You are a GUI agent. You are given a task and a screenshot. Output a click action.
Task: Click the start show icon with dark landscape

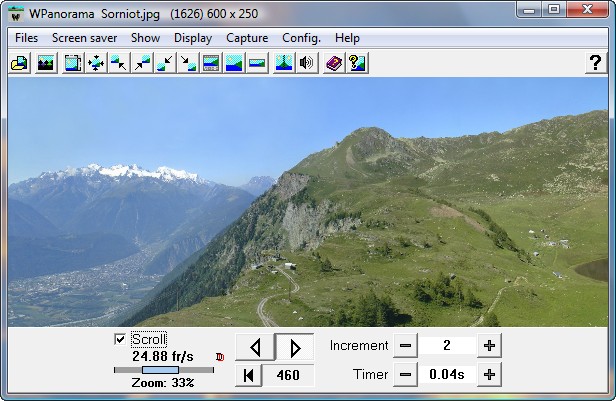tap(46, 63)
